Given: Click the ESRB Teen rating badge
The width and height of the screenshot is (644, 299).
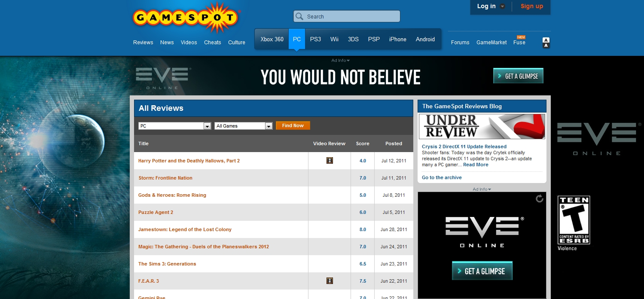Looking at the screenshot, I should 574,220.
